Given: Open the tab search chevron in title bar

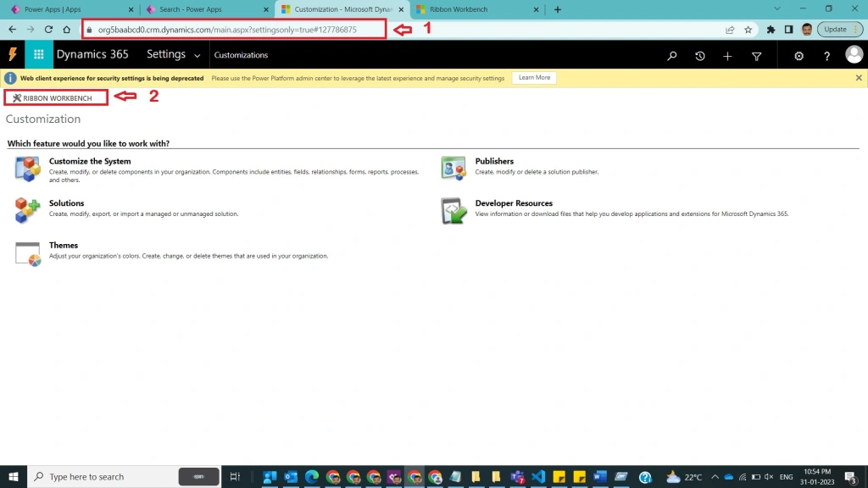Looking at the screenshot, I should (x=777, y=8).
